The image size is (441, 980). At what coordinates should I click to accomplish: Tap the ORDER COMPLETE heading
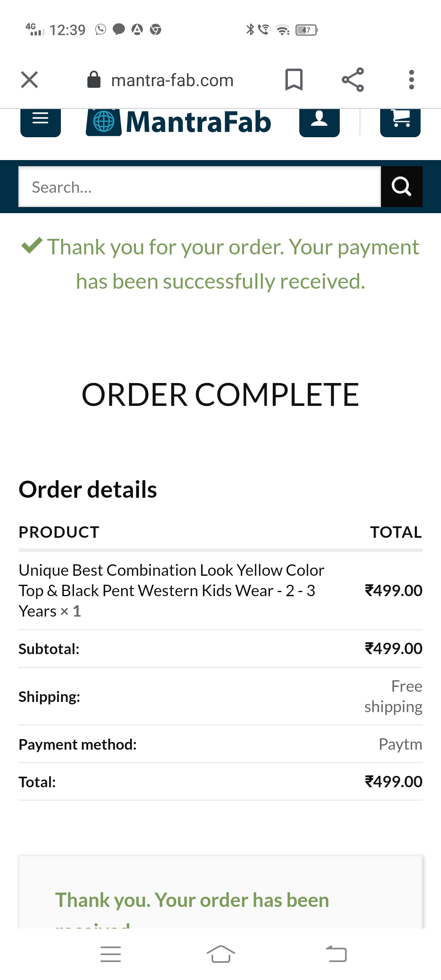click(x=220, y=395)
